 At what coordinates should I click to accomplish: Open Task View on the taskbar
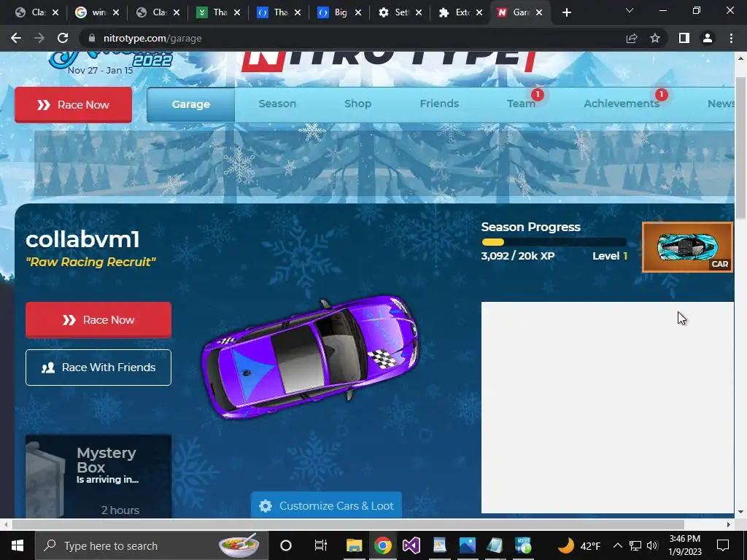321,545
